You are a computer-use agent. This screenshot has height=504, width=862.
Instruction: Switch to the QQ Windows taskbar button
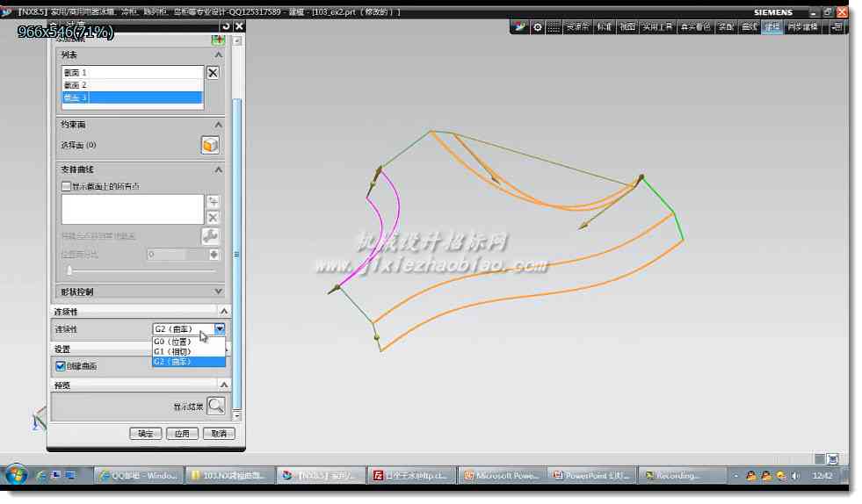[x=138, y=475]
